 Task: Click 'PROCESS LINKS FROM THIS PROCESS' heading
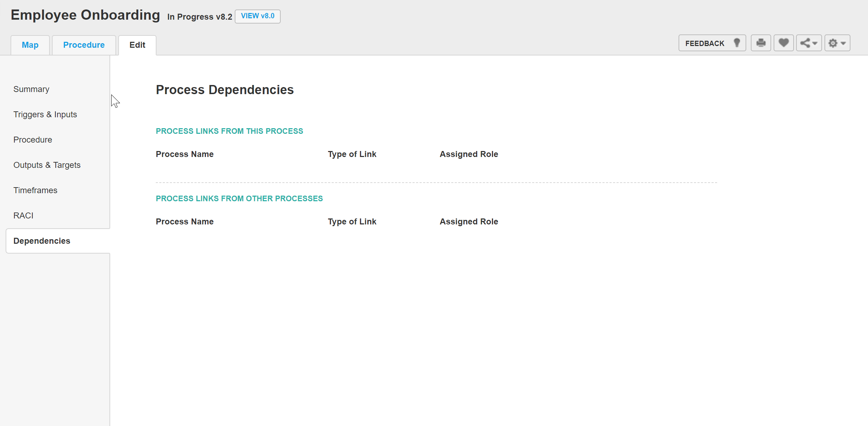(x=229, y=131)
